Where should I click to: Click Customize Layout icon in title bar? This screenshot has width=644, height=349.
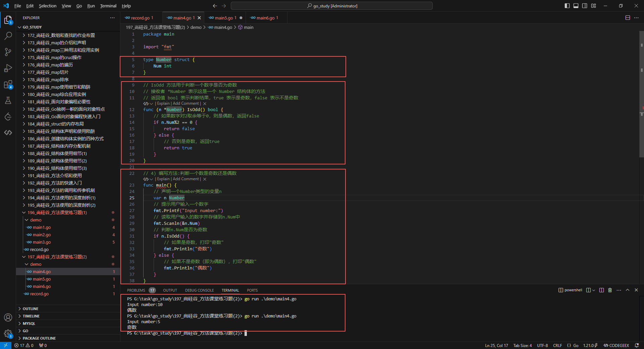(594, 6)
